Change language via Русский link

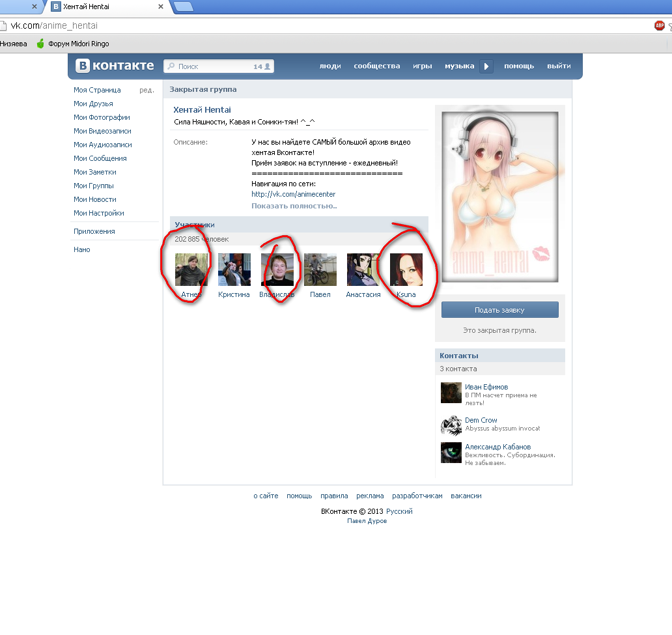coord(399,511)
